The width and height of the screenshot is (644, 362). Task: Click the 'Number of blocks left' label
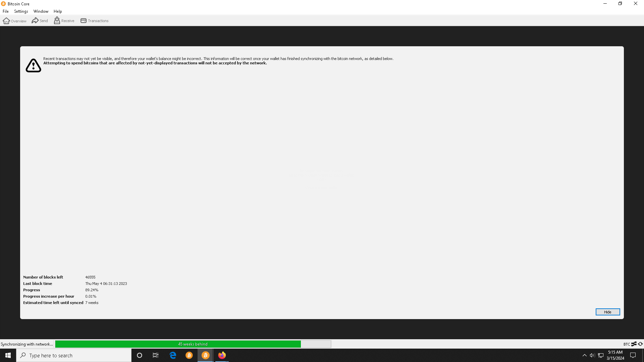tap(43, 277)
